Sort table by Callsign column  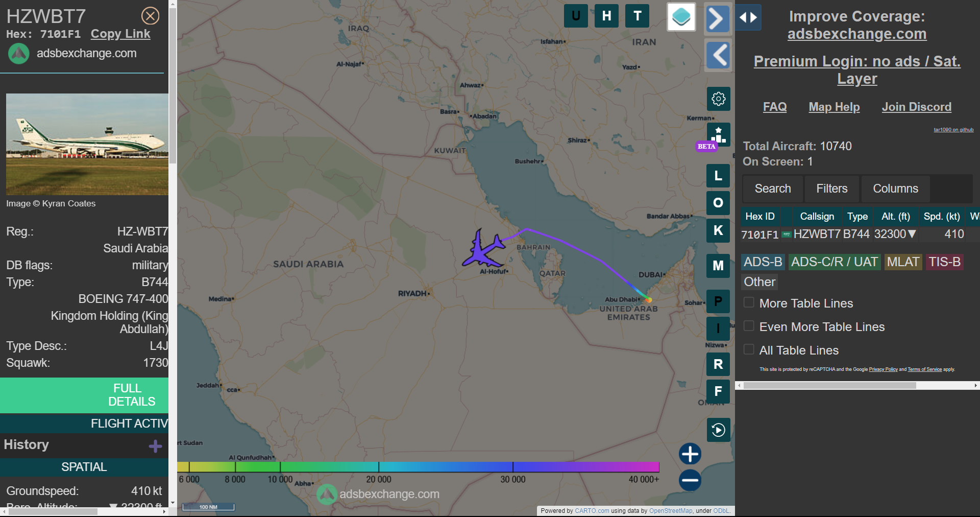tap(817, 217)
